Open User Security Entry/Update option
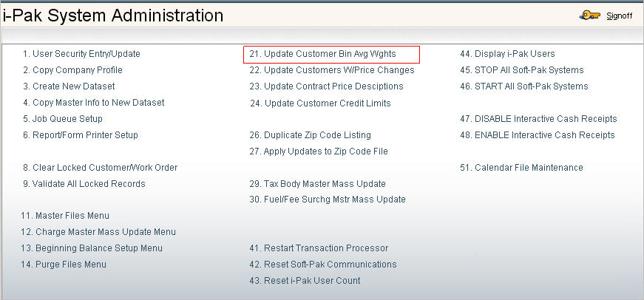644x300 pixels. pyautogui.click(x=81, y=54)
